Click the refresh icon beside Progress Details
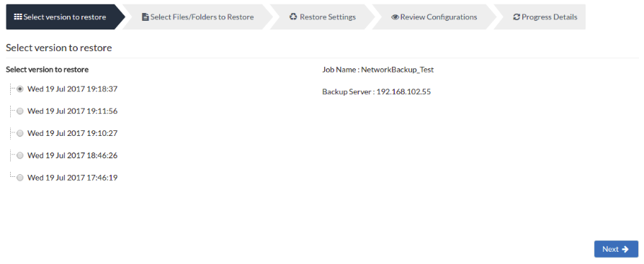The height and width of the screenshot is (264, 644). coord(516,17)
